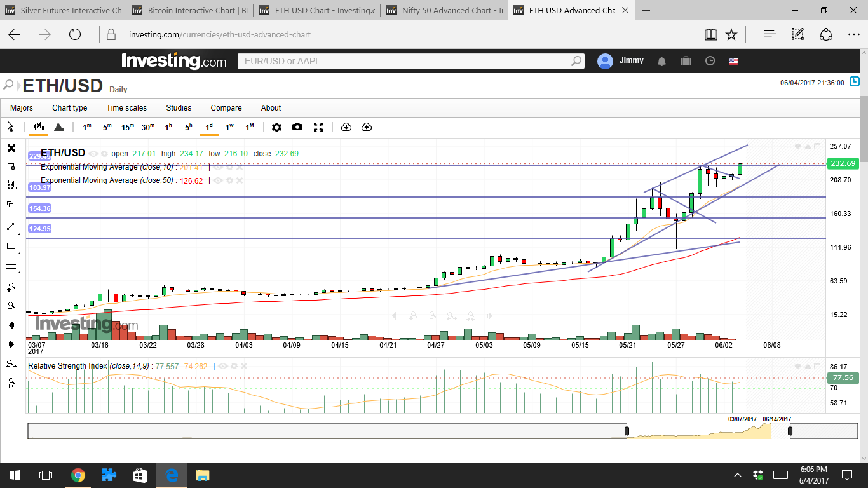Toggle visibility of EMA (close,50)
868x488 pixels.
click(218, 180)
